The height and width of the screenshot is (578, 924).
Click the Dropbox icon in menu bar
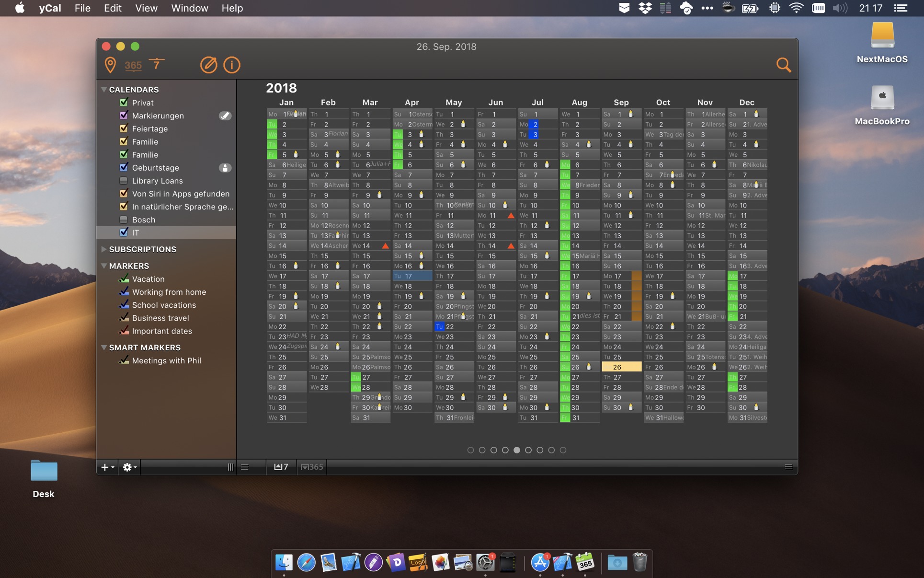coord(643,8)
